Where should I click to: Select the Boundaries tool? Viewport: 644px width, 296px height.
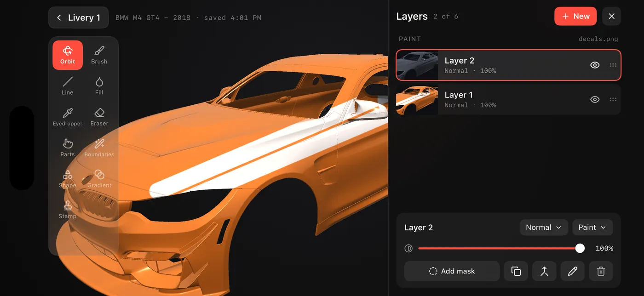point(99,148)
